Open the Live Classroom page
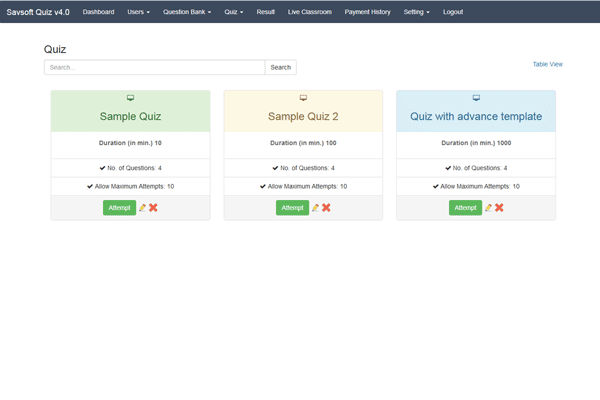Screen dimensions: 600x400 [310, 12]
